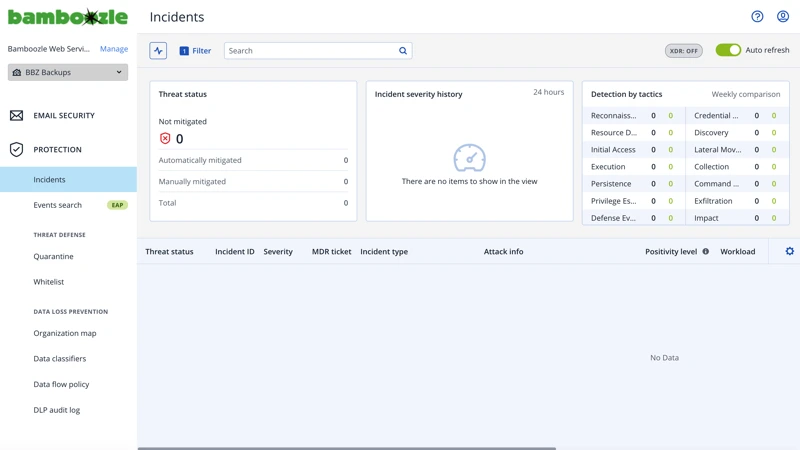Screen dimensions: 800x450
Task: Toggle the Auto refresh switch
Action: pyautogui.click(x=728, y=50)
